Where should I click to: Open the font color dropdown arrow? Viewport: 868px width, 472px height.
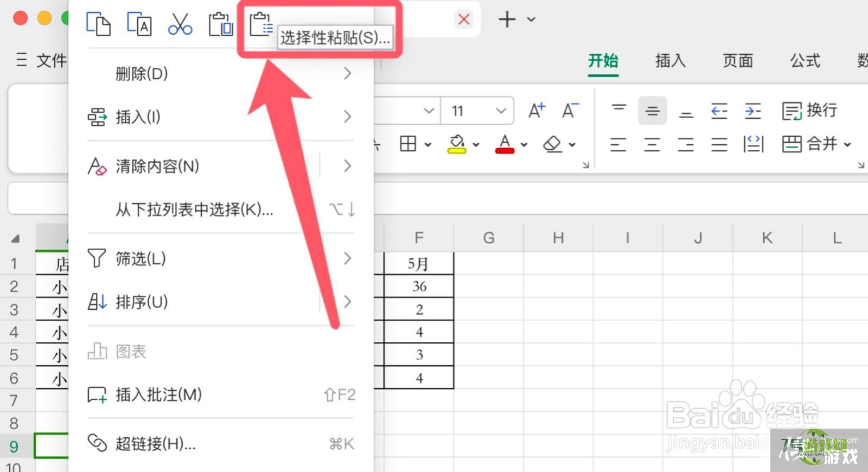(x=524, y=144)
